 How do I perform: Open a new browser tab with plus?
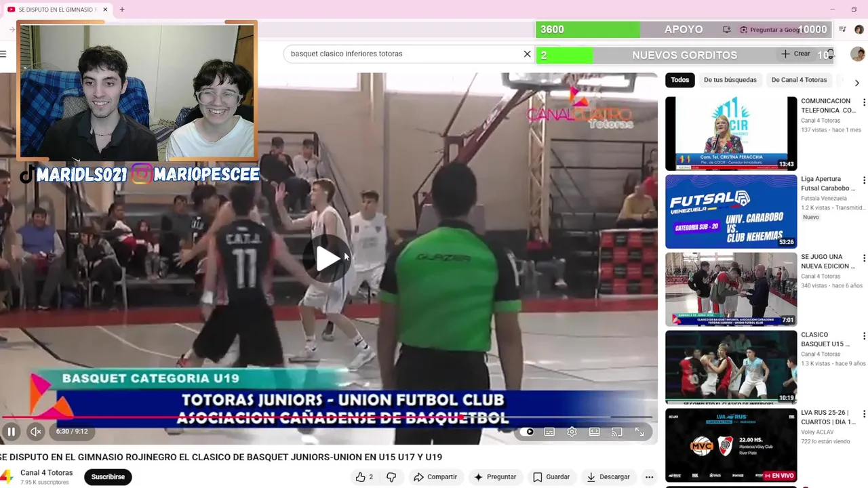(x=122, y=9)
